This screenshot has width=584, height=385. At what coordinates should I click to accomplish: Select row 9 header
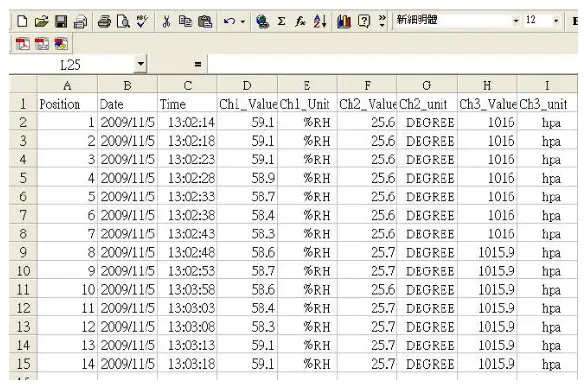coord(23,252)
